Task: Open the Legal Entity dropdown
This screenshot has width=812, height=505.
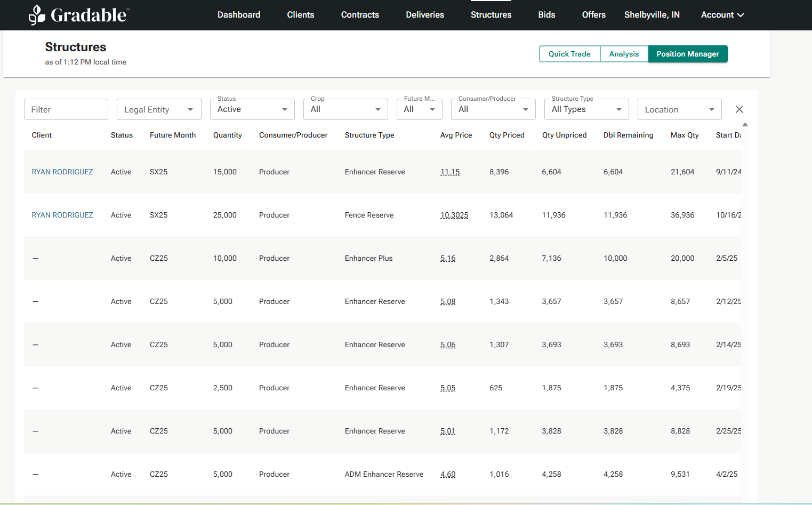Action: point(159,109)
